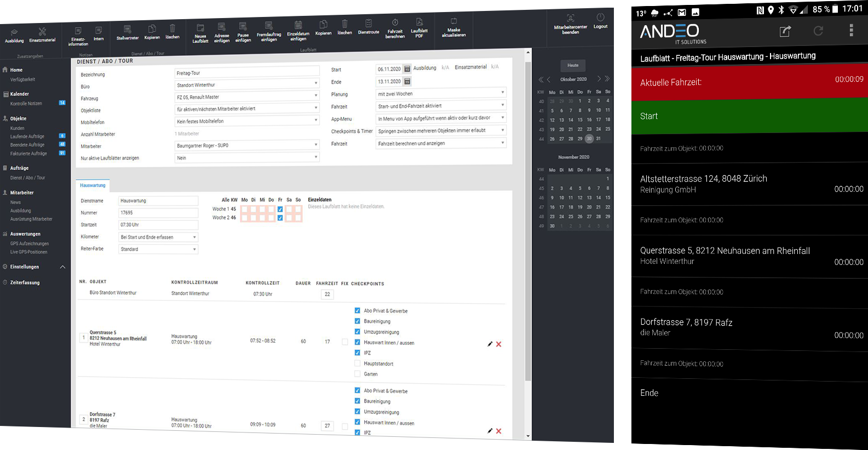The width and height of the screenshot is (868, 450).
Task: Uncheck Baureinigung for Querstrasse 5
Action: click(357, 321)
